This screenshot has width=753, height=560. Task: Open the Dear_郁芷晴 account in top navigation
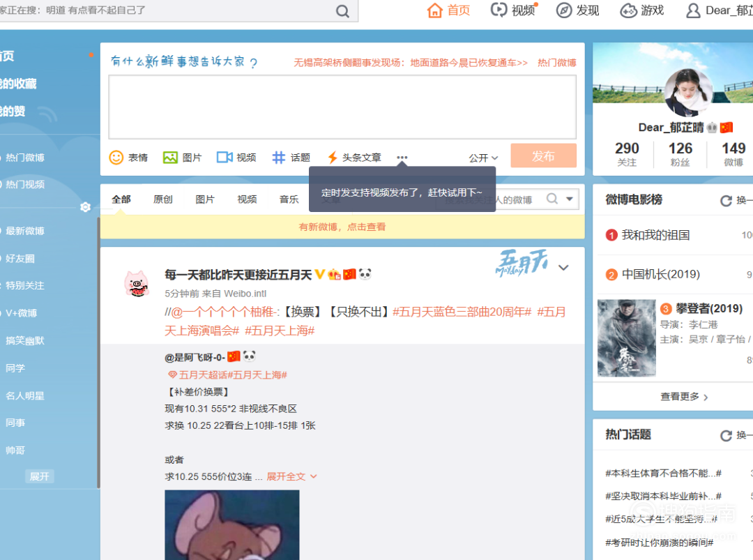point(719,10)
